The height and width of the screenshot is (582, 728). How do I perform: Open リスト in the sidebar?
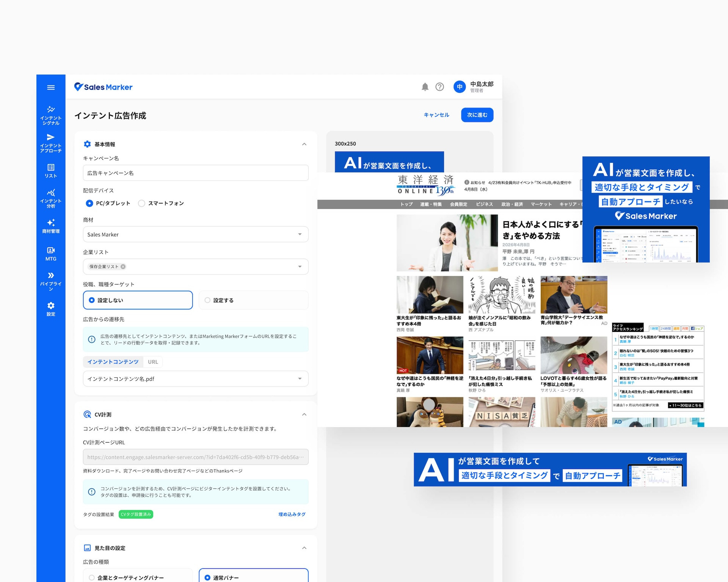(51, 171)
